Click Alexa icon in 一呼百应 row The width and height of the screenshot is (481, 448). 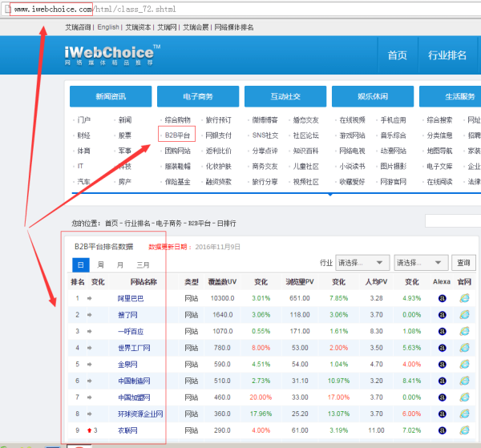click(x=442, y=330)
